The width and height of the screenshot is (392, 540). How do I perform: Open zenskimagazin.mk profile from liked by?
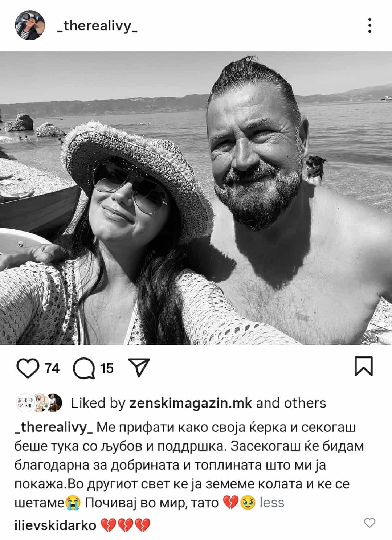(x=191, y=403)
